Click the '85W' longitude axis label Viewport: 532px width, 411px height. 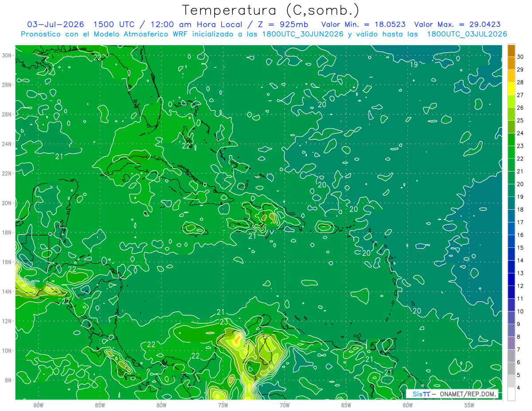(x=100, y=406)
